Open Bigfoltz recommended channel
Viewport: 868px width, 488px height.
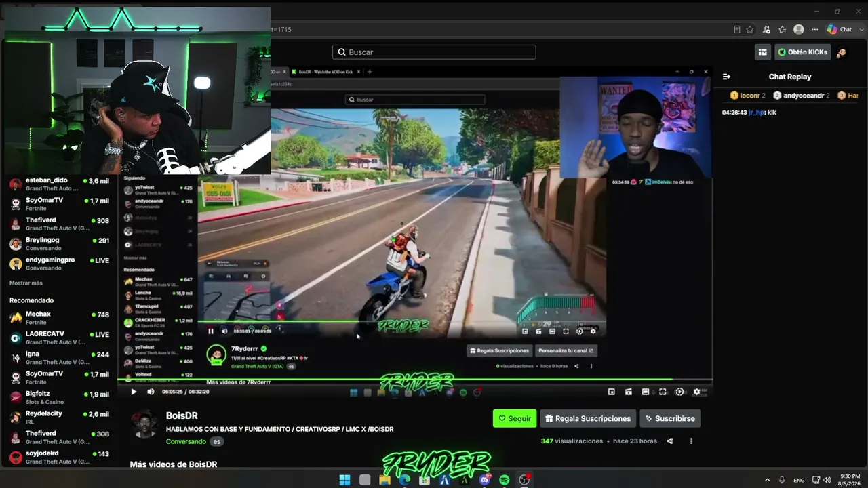point(59,397)
